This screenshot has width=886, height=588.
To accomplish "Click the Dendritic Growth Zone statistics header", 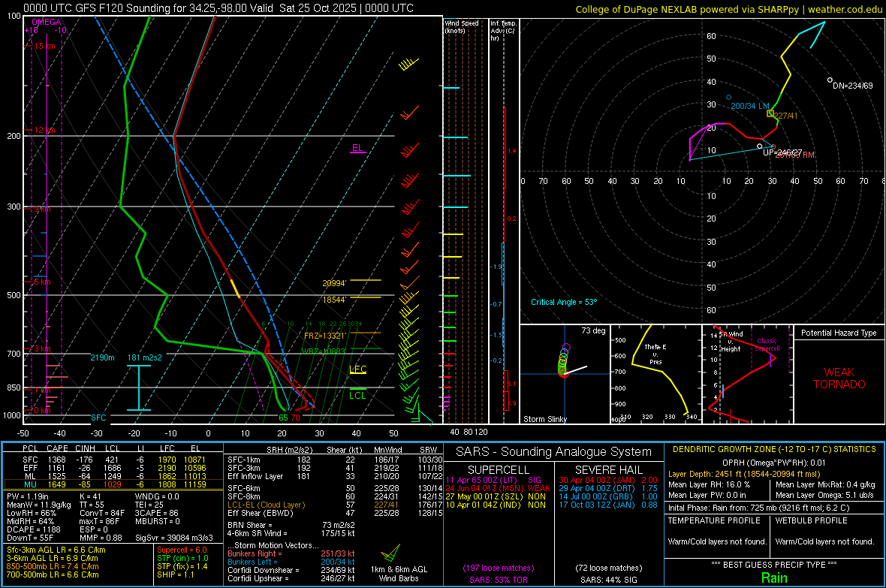I will [x=774, y=450].
